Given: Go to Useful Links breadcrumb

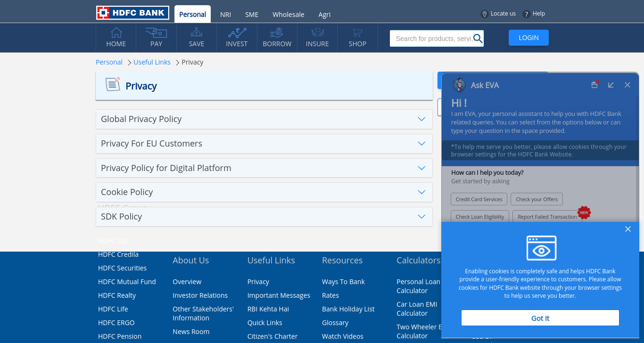Looking at the screenshot, I should pos(152,62).
